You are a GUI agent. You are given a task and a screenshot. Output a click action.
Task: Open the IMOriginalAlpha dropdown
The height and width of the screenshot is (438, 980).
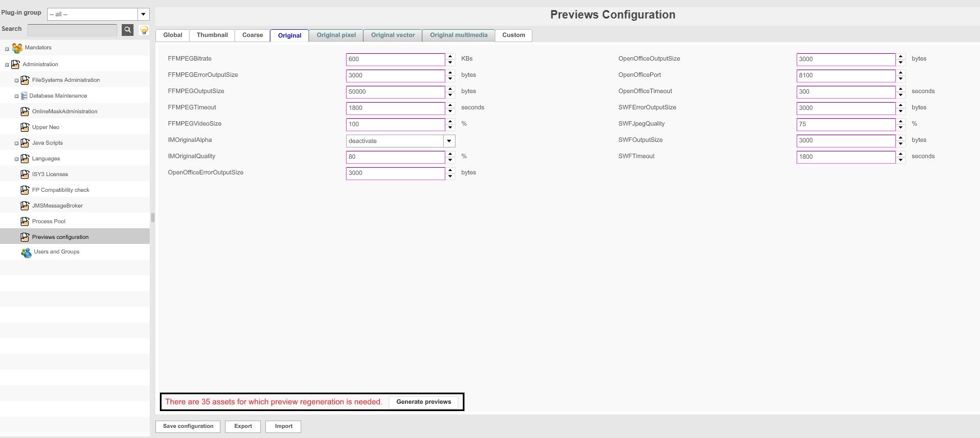[x=449, y=141]
